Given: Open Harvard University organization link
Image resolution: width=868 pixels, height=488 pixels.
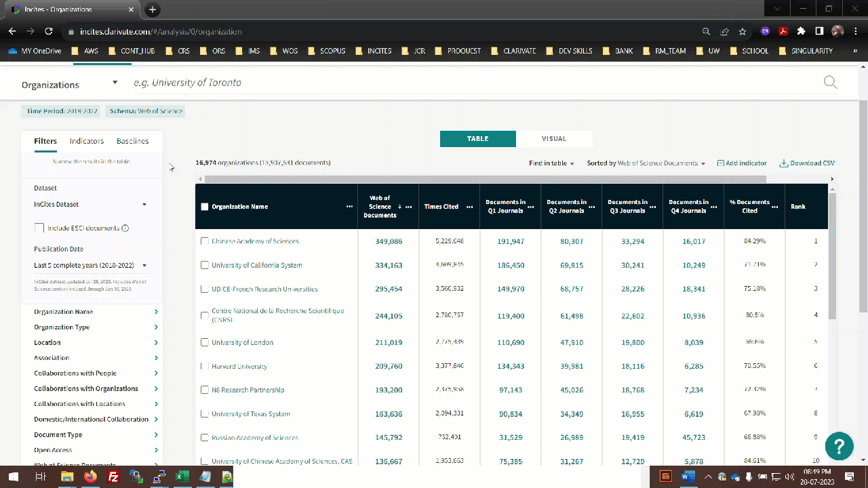Looking at the screenshot, I should tap(239, 366).
